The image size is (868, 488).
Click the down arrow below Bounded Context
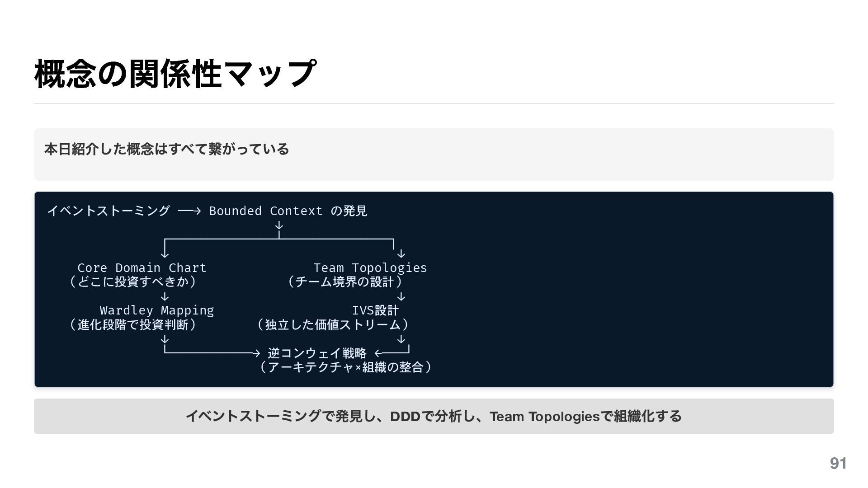tap(279, 225)
